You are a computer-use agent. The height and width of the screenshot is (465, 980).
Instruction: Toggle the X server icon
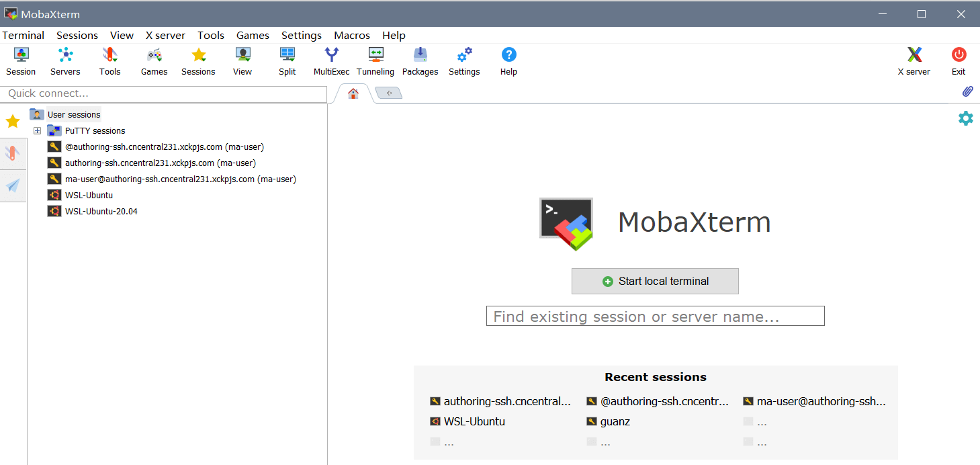[x=914, y=62]
